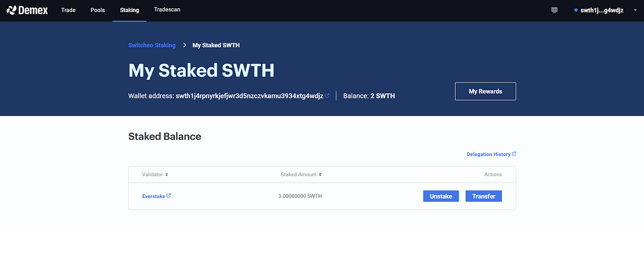Click the external link icon next to Everstake
This screenshot has width=644, height=269.
[x=169, y=196]
